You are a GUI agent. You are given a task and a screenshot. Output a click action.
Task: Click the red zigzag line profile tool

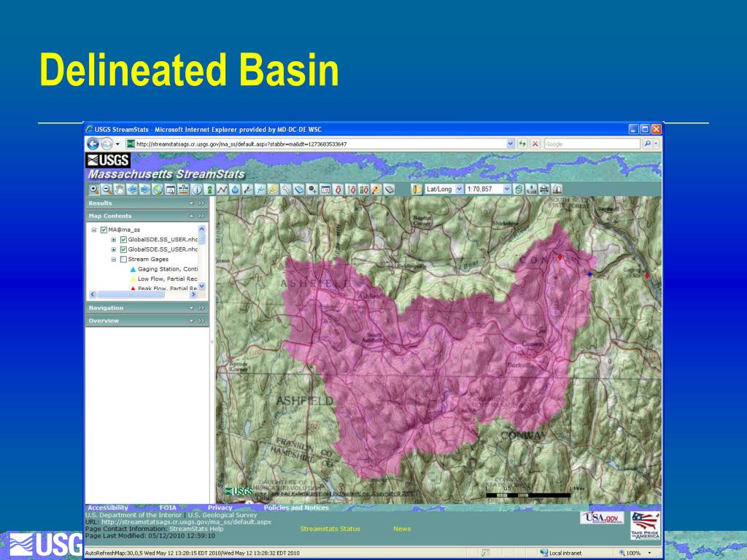tap(222, 190)
